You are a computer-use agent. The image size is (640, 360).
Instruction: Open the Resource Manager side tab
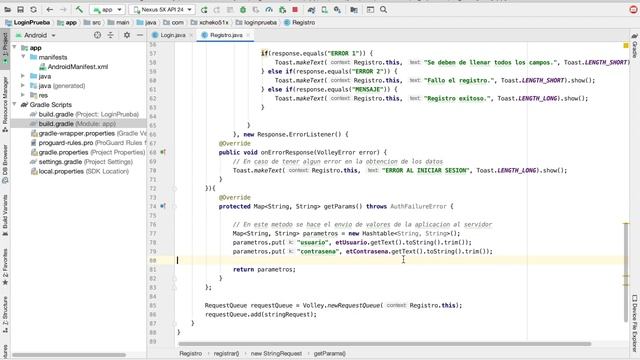5,104
